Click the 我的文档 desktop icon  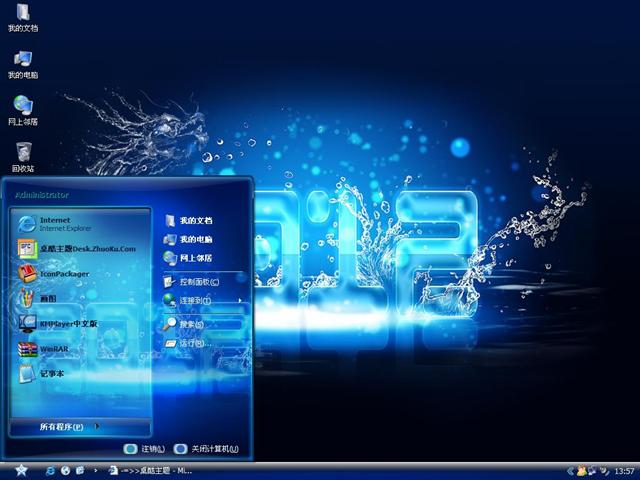(x=22, y=15)
